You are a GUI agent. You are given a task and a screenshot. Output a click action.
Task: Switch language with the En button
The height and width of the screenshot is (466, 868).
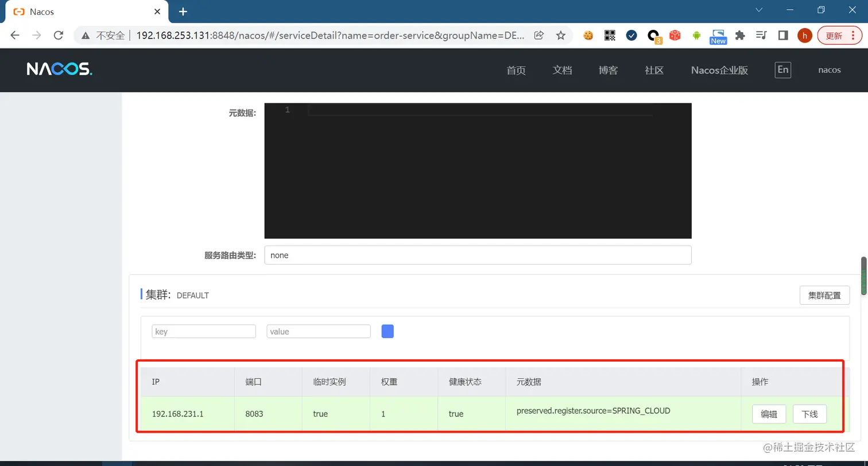(782, 70)
